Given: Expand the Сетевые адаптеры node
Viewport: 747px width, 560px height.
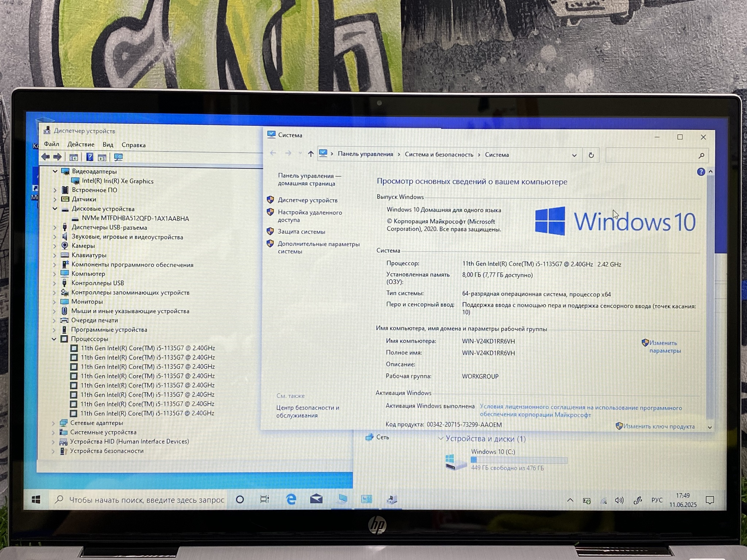Looking at the screenshot, I should pyautogui.click(x=54, y=423).
